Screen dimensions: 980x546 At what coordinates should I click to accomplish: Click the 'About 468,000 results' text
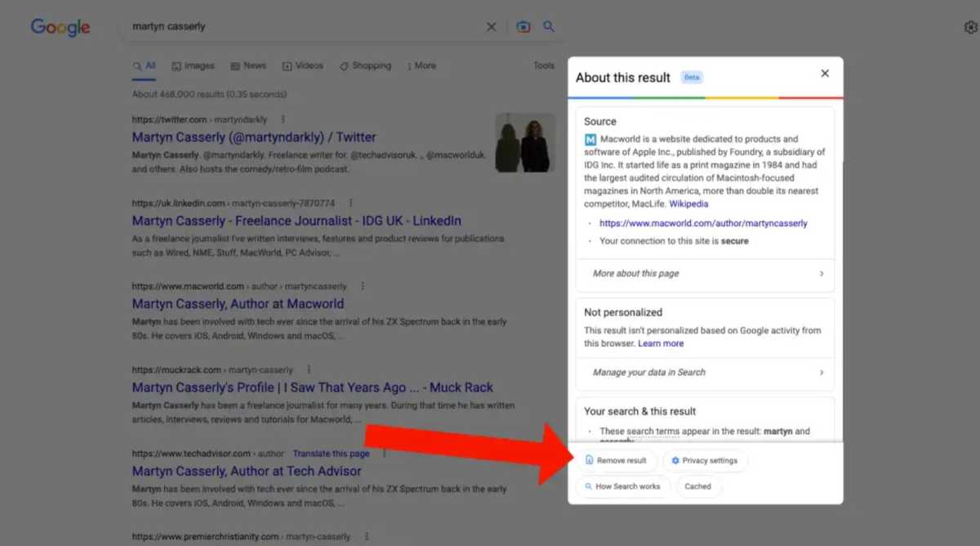[209, 95]
